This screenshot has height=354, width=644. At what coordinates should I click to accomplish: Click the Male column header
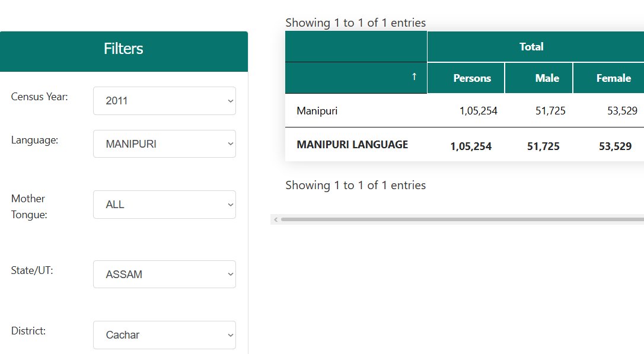click(x=538, y=78)
